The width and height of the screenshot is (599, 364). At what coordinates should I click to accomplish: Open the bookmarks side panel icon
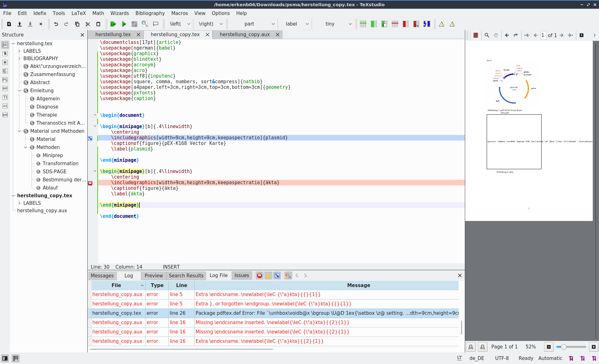point(5,54)
